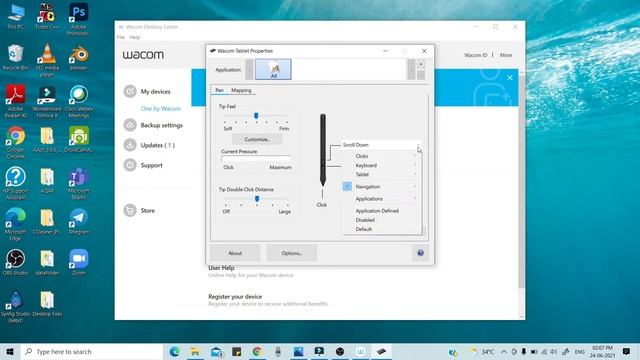Select the All application icon in Tablet Properties
Screen dimensions: 640x360
click(x=273, y=69)
